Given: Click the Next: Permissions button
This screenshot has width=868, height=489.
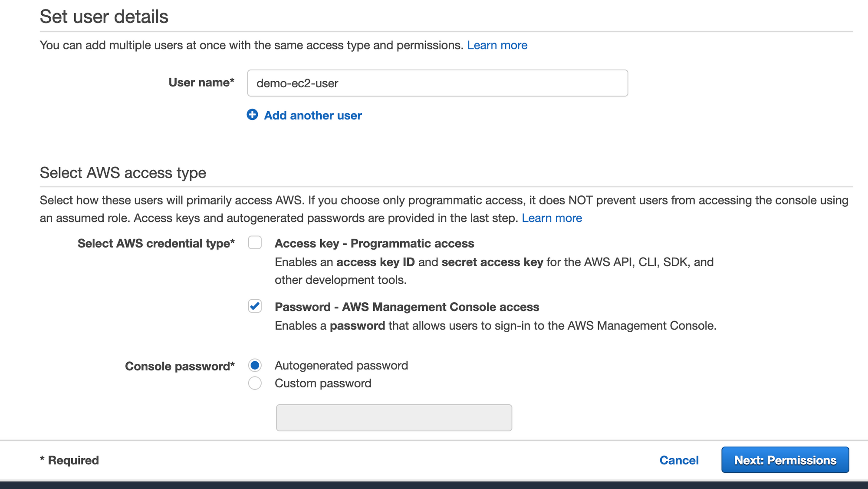Looking at the screenshot, I should 785,460.
